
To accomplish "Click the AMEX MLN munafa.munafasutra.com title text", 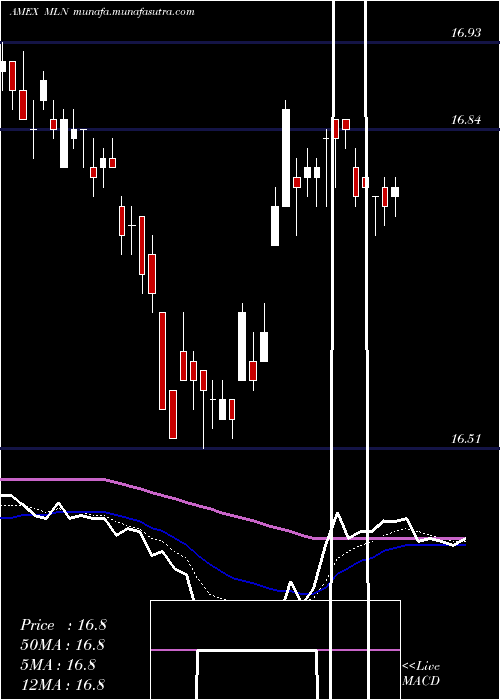I will tap(102, 12).
